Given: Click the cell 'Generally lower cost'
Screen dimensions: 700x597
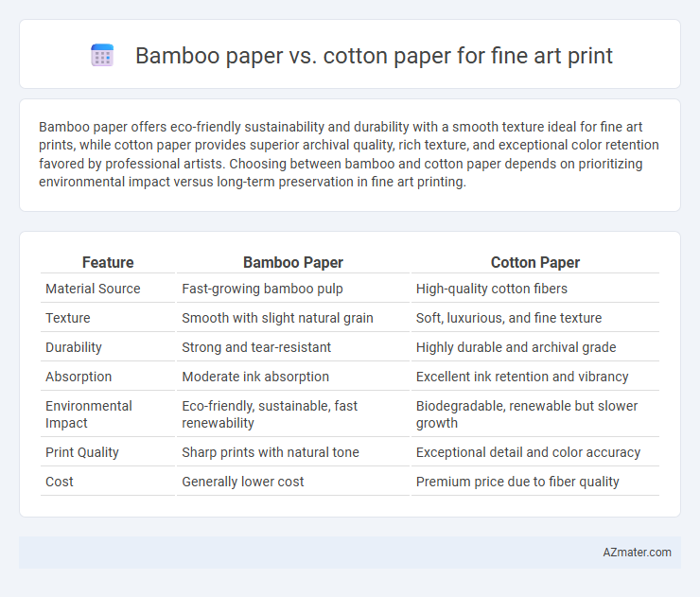Looking at the screenshot, I should (x=242, y=482).
